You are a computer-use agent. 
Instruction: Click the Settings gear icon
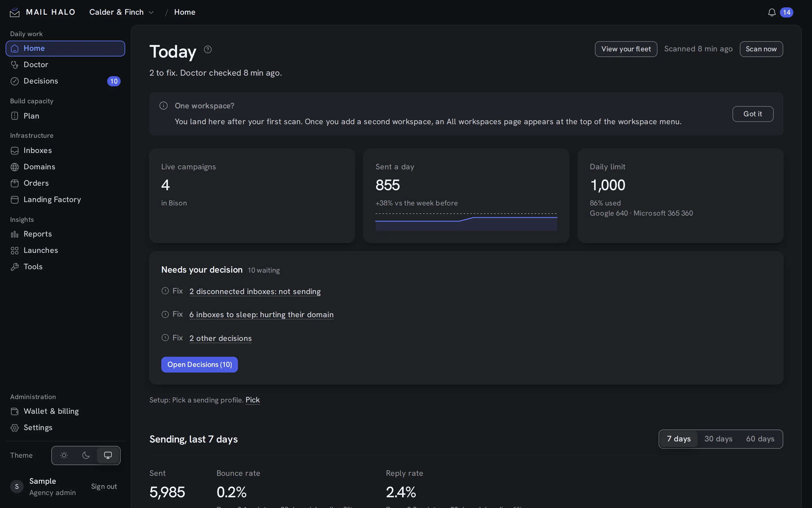coord(15,428)
